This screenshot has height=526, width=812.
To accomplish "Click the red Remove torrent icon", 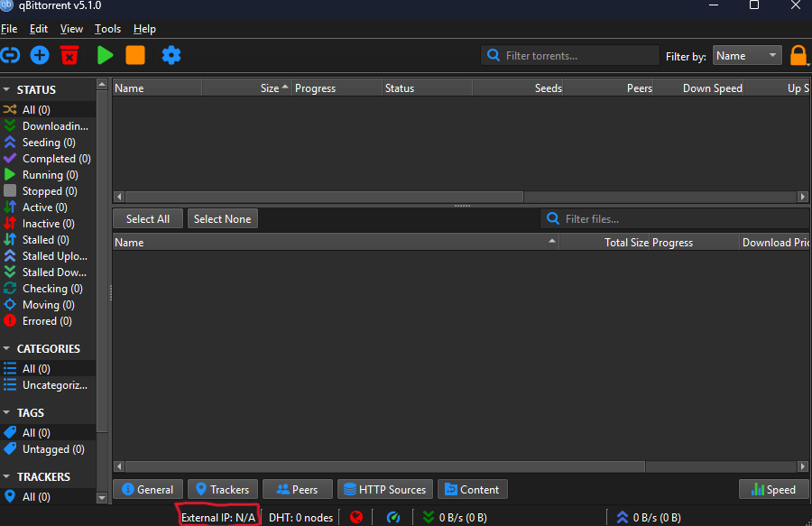I will 69,55.
